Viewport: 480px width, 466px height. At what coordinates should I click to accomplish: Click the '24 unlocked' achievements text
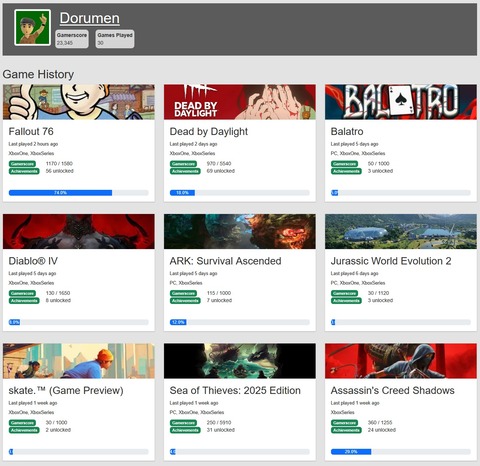[x=382, y=430]
